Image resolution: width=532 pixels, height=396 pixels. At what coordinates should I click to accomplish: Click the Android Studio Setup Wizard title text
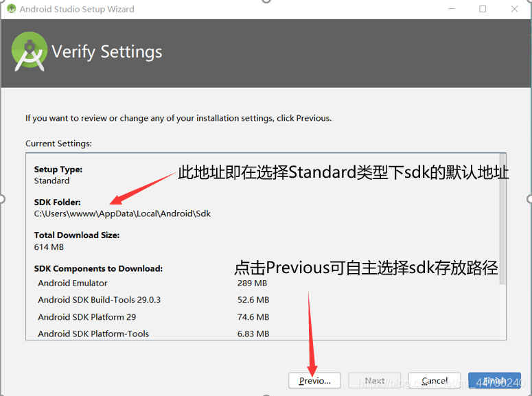click(x=77, y=9)
